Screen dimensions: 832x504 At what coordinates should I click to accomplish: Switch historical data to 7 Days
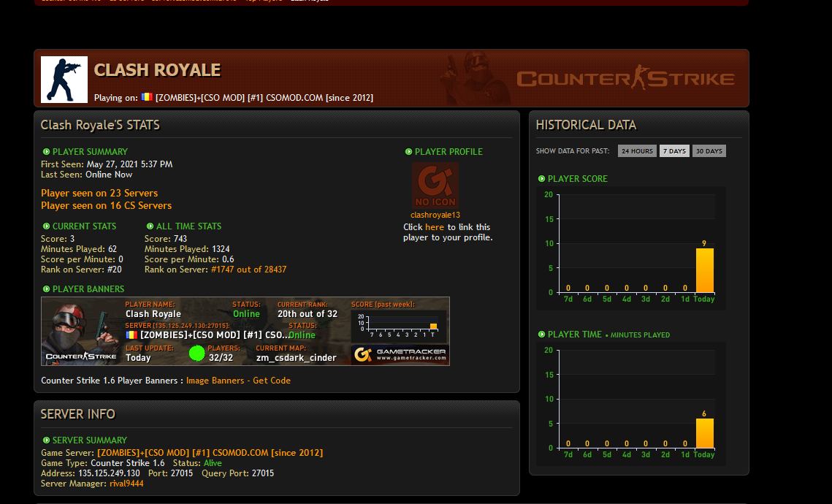(674, 151)
